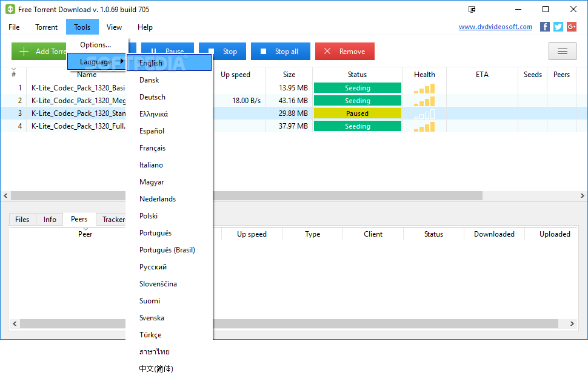Screen dimensions: 588x378
Task: Sort torrents by Seeds column
Action: coord(532,74)
